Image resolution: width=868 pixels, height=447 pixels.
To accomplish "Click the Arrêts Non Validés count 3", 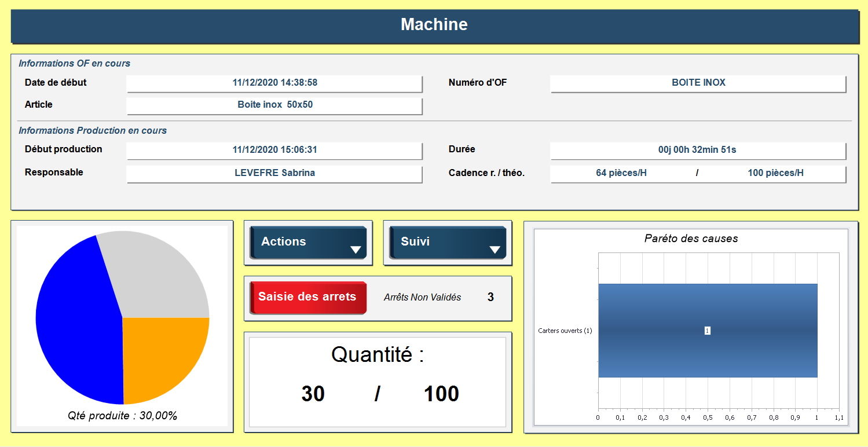I will click(x=490, y=298).
